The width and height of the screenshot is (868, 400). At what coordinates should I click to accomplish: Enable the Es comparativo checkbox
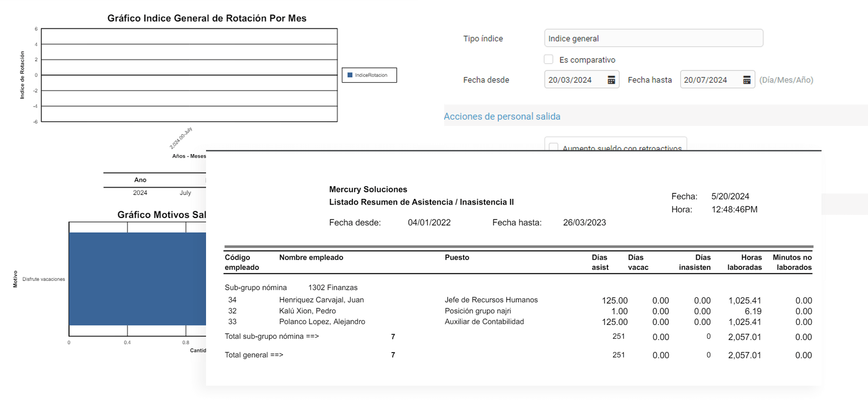coord(549,59)
